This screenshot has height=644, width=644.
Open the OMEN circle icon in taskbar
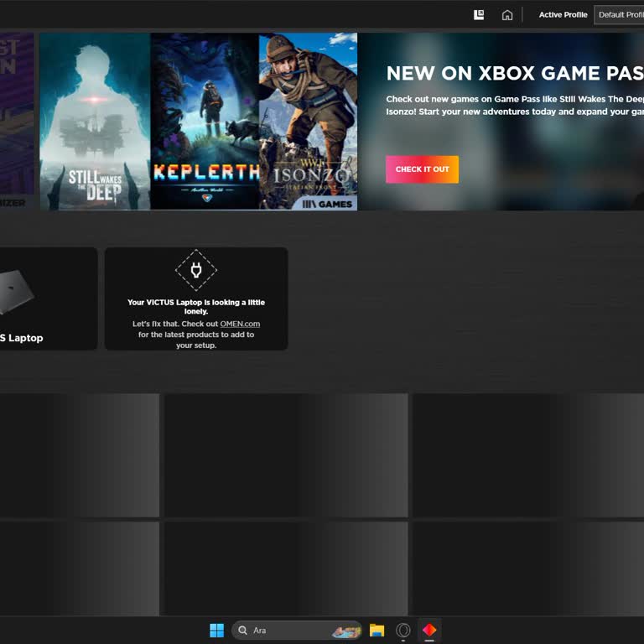[x=403, y=631]
